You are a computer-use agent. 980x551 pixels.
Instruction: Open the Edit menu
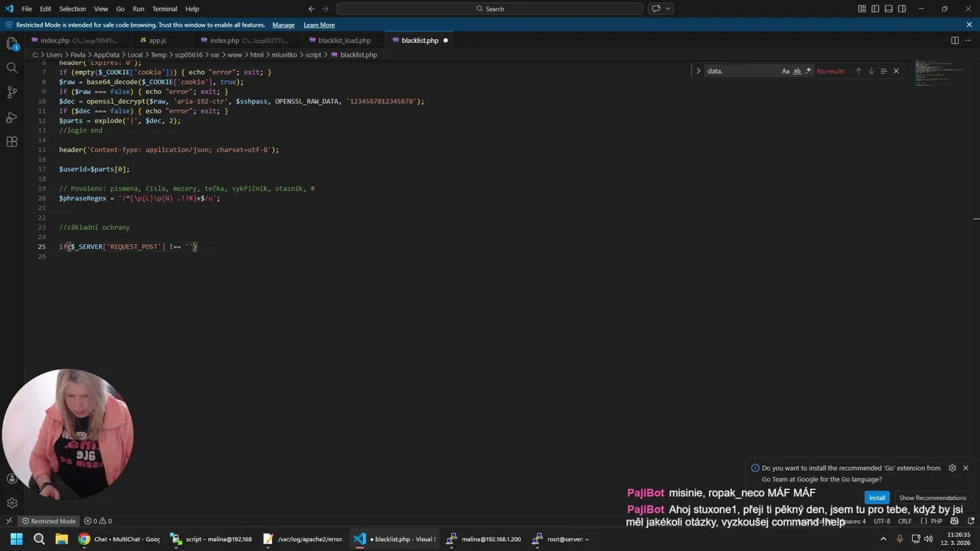coord(46,8)
